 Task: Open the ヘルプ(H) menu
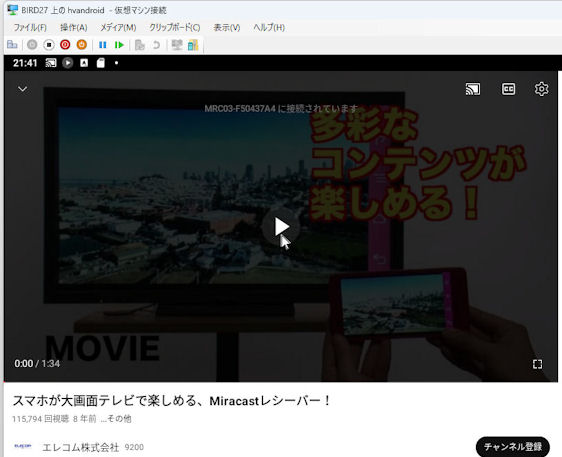[x=269, y=28]
